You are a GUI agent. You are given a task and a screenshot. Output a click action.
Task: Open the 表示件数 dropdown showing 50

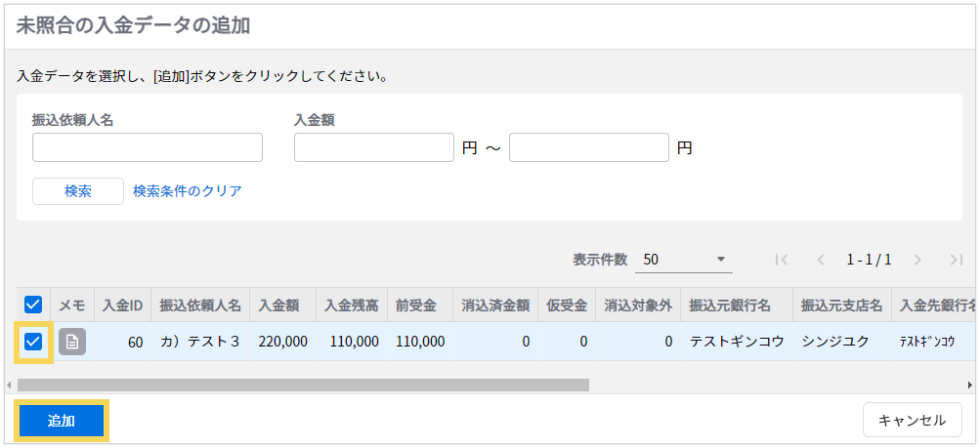click(x=686, y=260)
